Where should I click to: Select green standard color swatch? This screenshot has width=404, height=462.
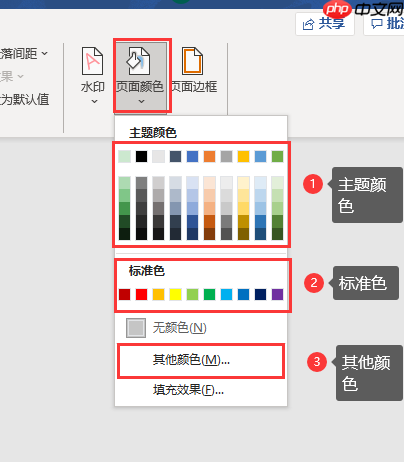[x=209, y=294]
